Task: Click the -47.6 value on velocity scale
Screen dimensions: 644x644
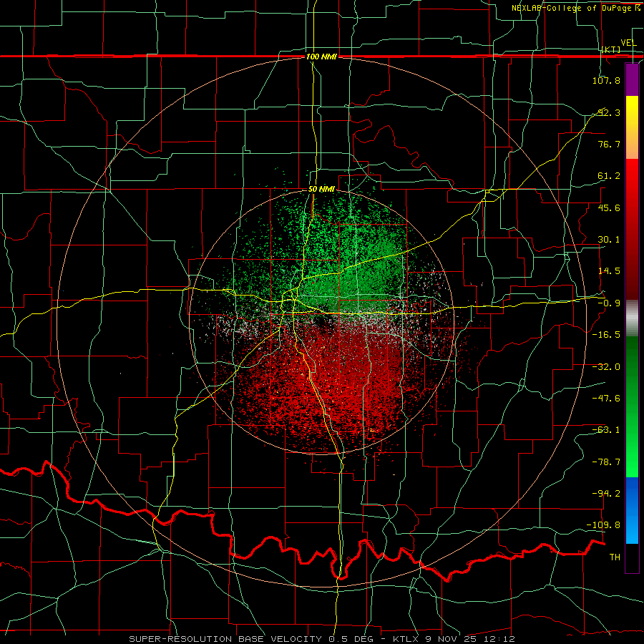Action: 606,399
